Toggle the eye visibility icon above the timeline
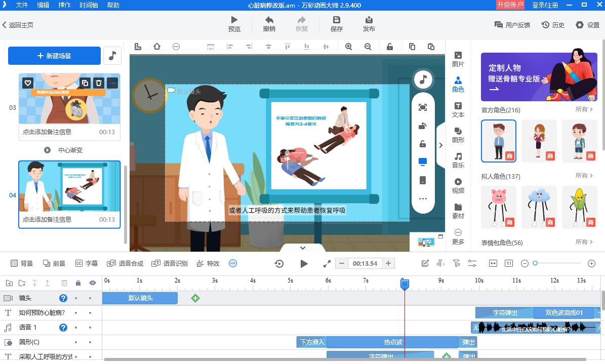The image size is (605, 364). point(92,282)
